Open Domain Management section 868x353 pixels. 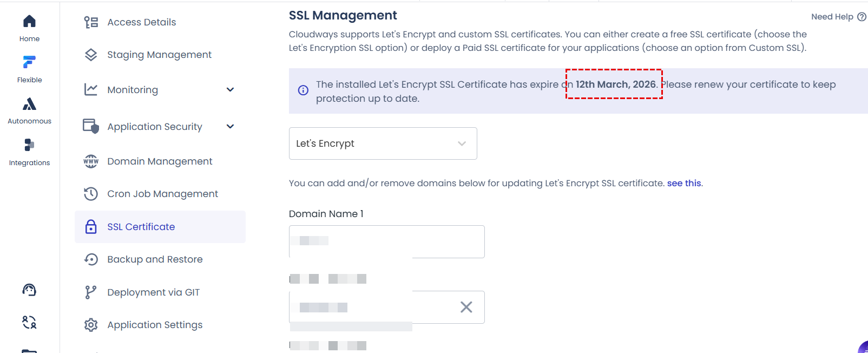pyautogui.click(x=160, y=161)
